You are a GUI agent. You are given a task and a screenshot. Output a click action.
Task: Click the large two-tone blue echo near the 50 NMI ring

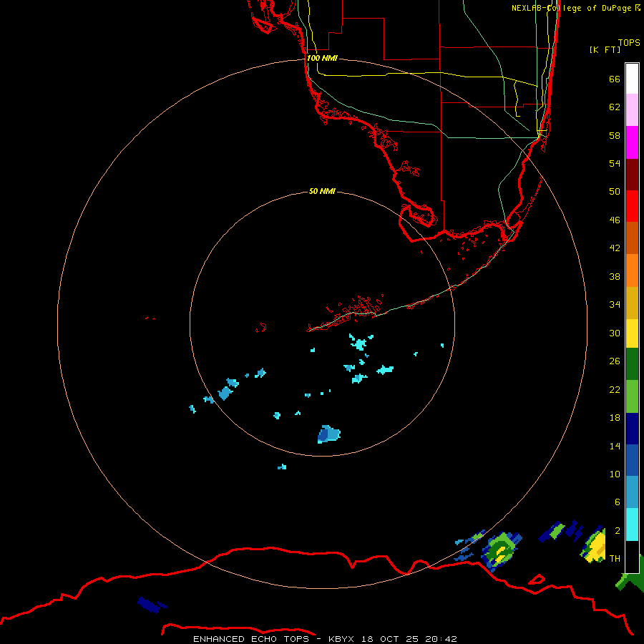[328, 434]
